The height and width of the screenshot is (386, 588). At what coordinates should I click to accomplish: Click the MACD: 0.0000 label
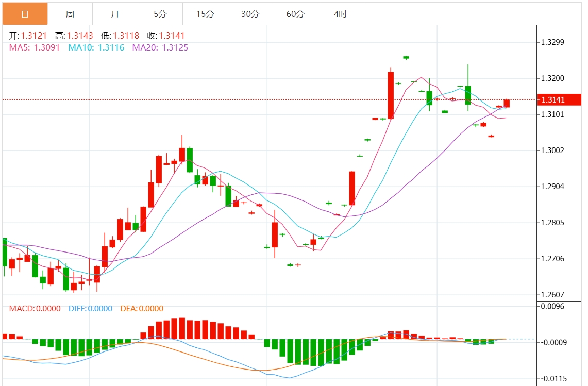pos(35,308)
